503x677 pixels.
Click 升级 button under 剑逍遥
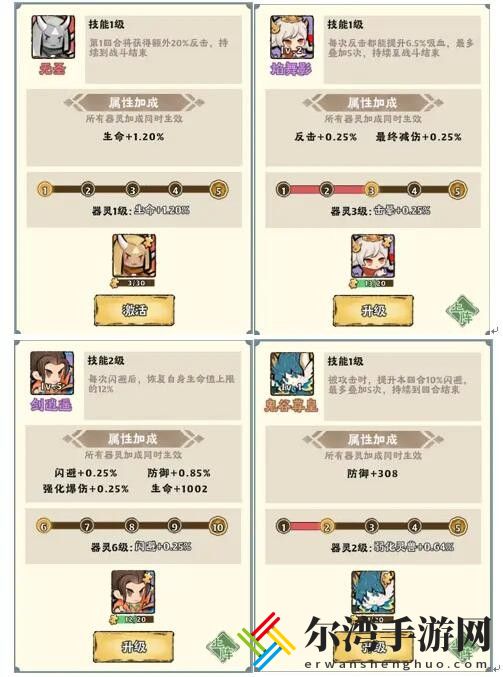134,646
